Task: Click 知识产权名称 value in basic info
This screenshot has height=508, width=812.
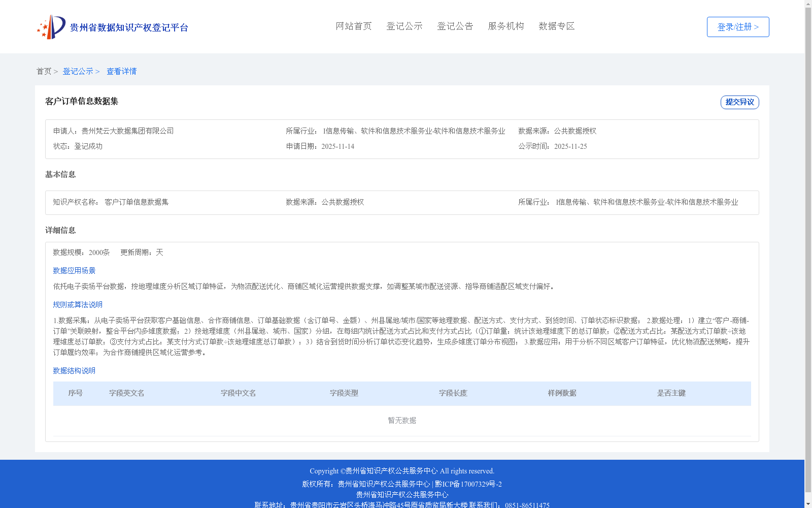Action: (137, 202)
